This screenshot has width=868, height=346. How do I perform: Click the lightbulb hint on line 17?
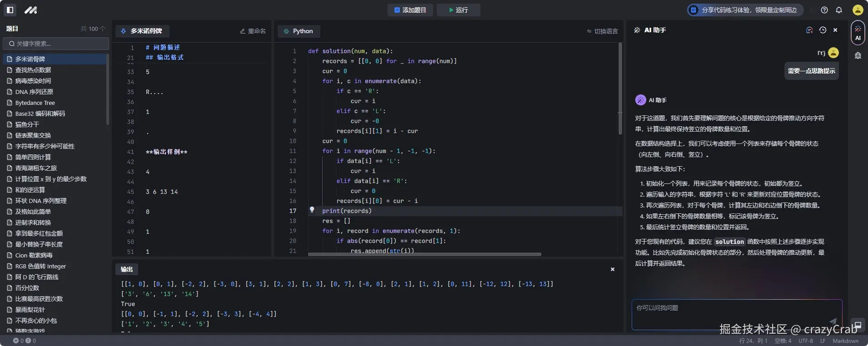(312, 210)
